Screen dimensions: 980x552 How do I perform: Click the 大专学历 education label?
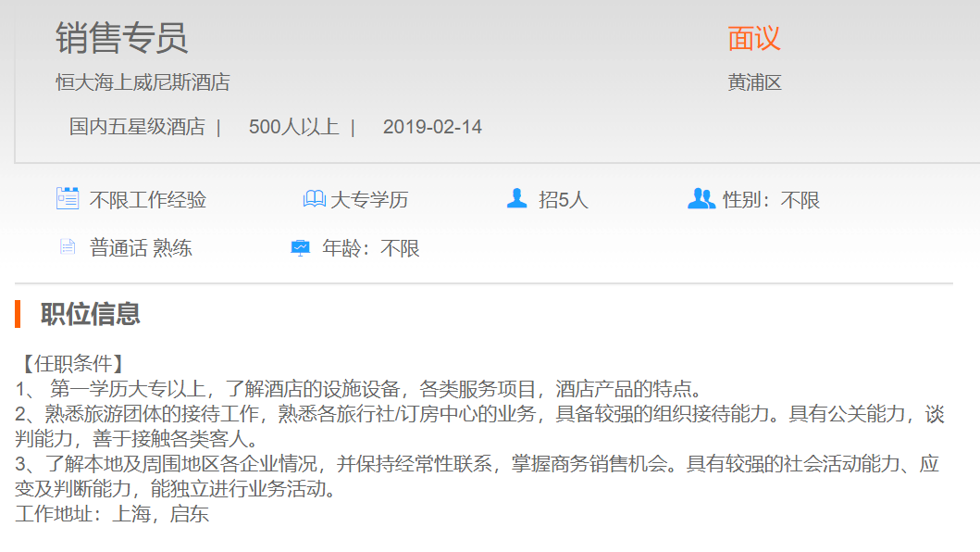click(x=369, y=200)
